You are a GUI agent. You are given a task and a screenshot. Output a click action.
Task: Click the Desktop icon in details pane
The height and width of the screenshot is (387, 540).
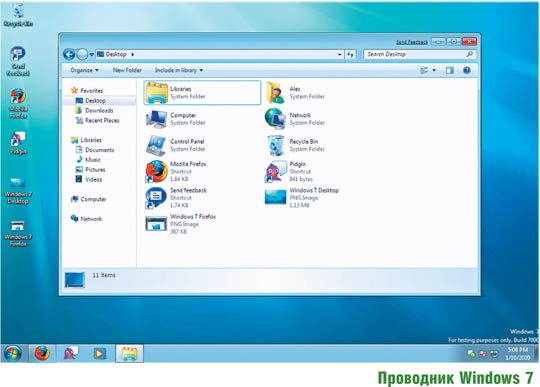(x=75, y=280)
